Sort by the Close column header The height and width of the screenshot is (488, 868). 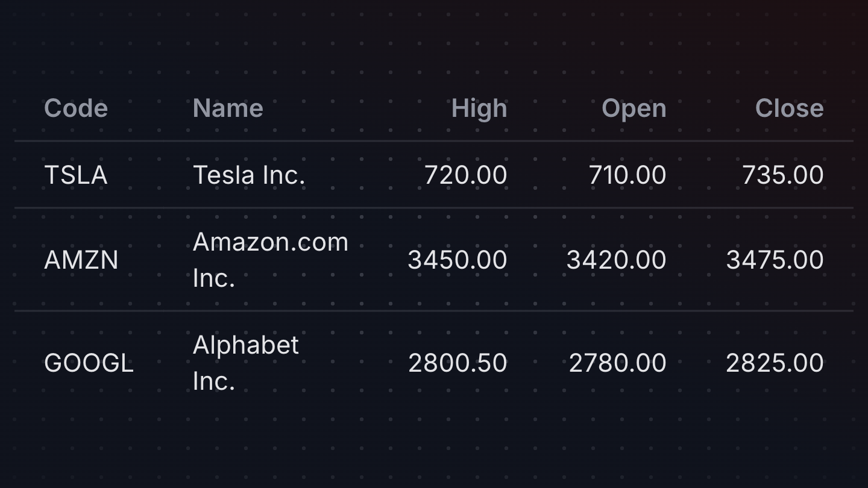(789, 108)
